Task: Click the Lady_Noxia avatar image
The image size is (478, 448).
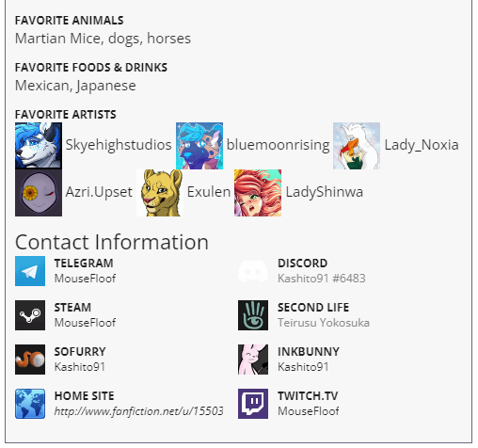Action: pos(357,146)
